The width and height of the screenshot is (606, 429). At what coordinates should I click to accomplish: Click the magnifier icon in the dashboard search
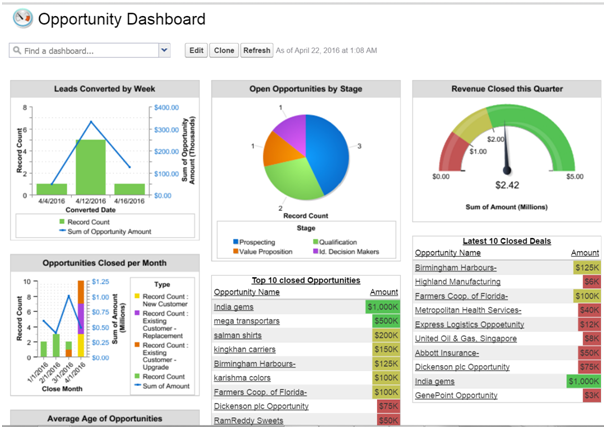tap(17, 50)
